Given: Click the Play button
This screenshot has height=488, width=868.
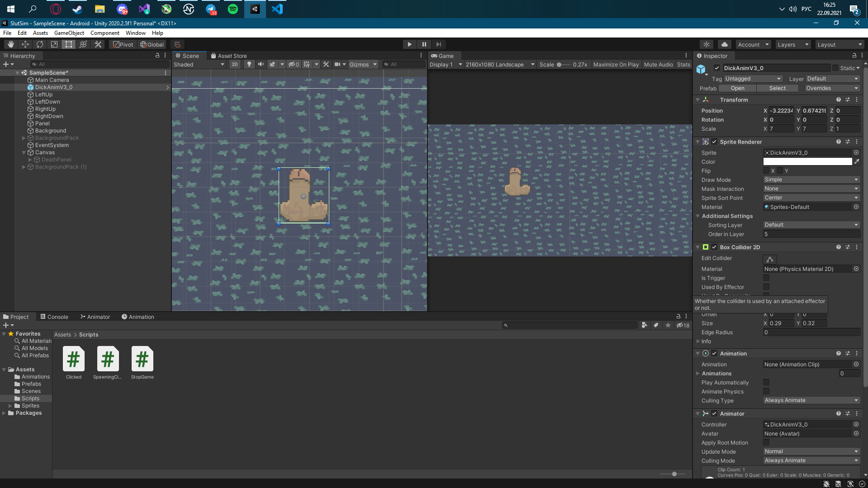Looking at the screenshot, I should tap(409, 44).
